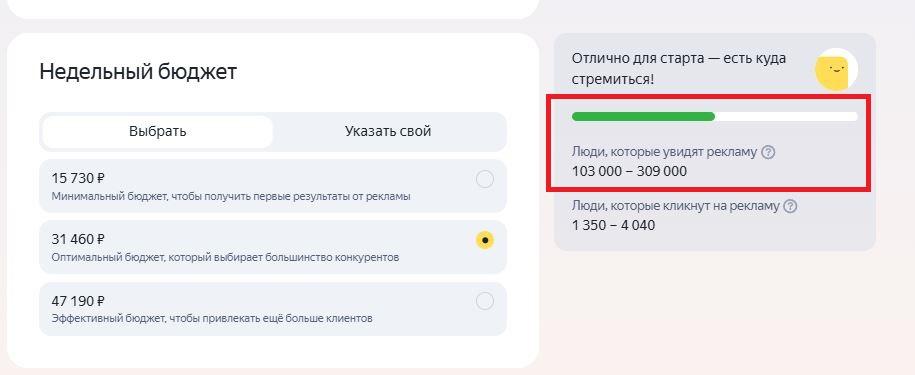Click the "103 000 – 309 000" reach estimate

coord(630,171)
